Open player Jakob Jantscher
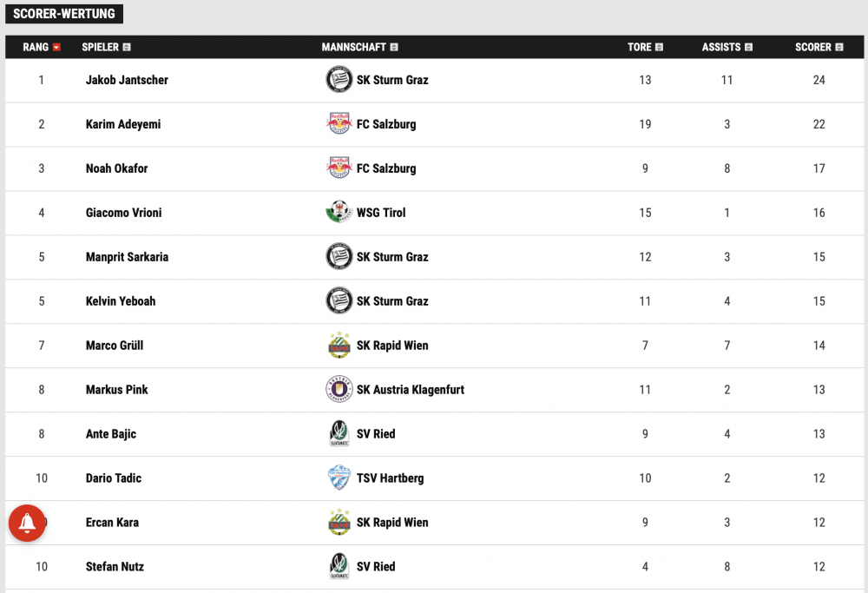 tap(127, 80)
